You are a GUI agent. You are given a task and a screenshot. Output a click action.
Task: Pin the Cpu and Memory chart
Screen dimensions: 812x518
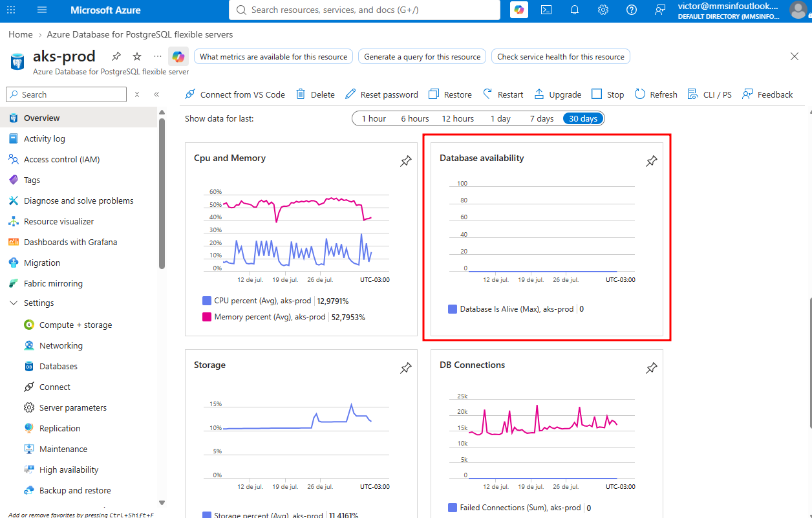(405, 161)
